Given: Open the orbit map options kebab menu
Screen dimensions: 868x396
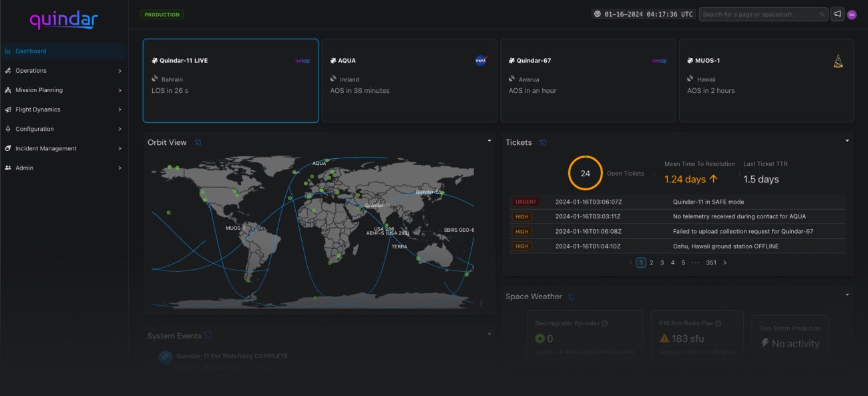Looking at the screenshot, I should (481, 304).
